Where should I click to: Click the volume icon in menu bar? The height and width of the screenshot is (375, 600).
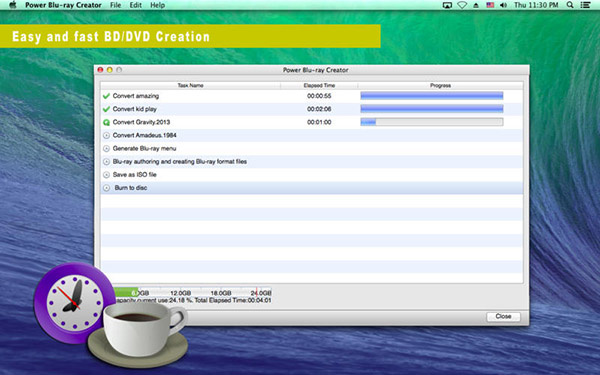(x=504, y=5)
